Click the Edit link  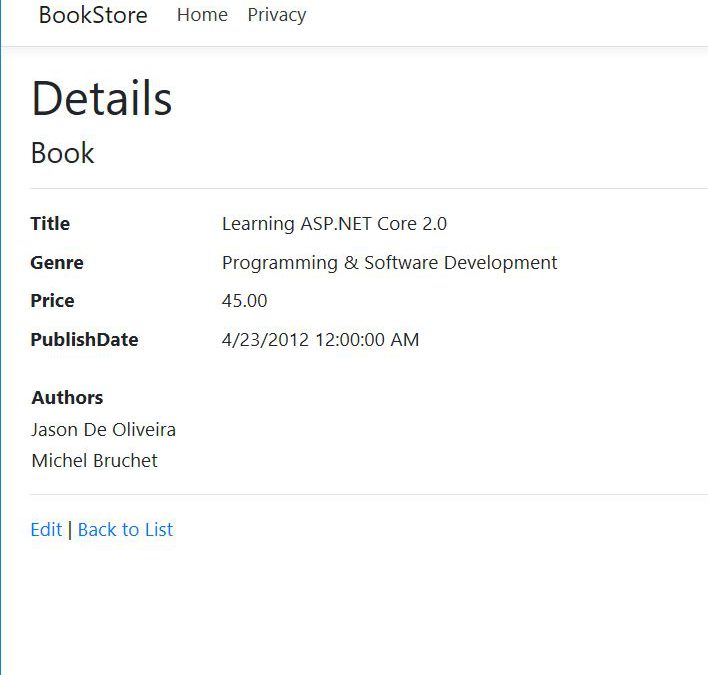pos(46,530)
